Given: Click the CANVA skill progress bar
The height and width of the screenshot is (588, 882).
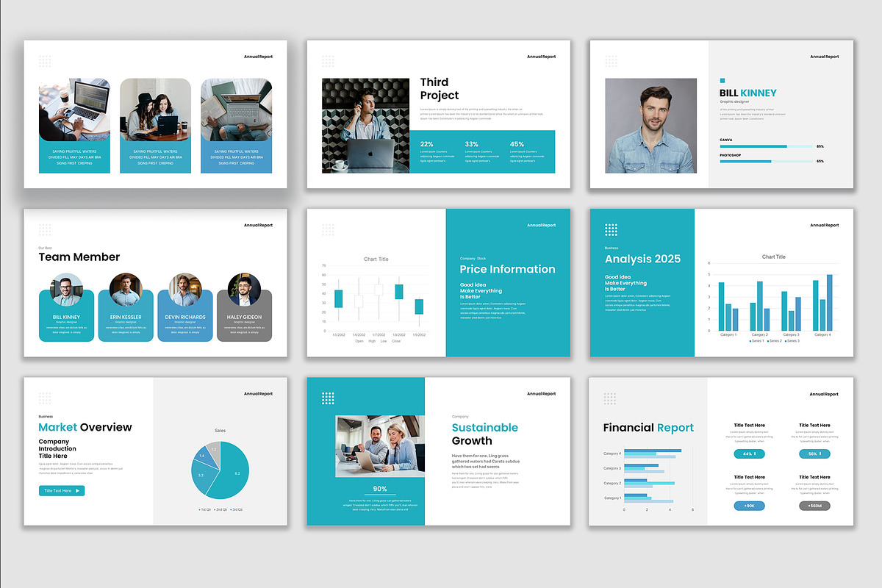Looking at the screenshot, I should click(x=766, y=146).
